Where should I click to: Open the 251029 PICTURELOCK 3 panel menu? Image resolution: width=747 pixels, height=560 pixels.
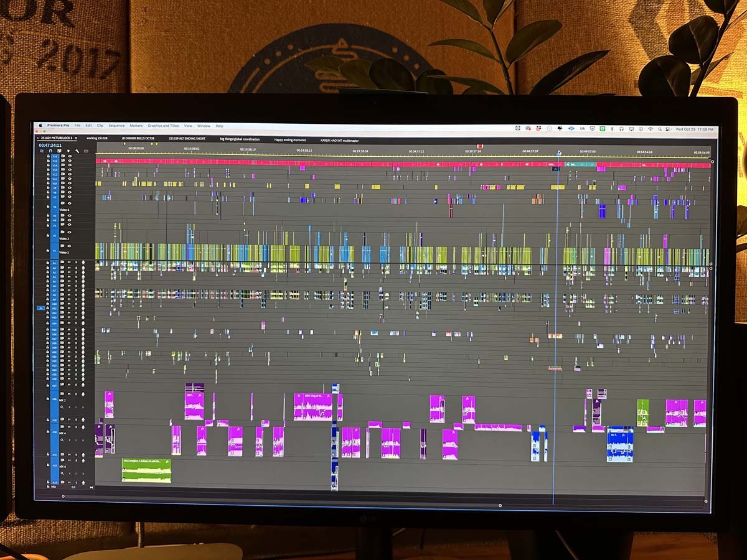click(76, 138)
